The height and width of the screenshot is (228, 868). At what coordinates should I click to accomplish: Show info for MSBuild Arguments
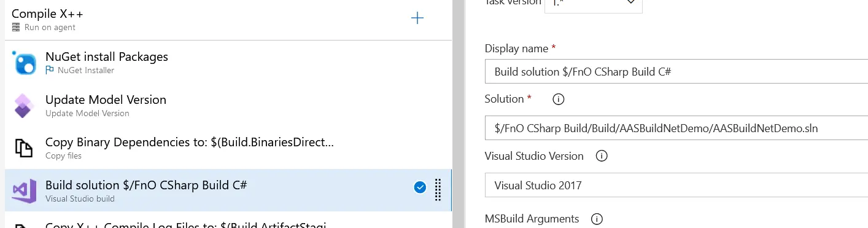(597, 219)
